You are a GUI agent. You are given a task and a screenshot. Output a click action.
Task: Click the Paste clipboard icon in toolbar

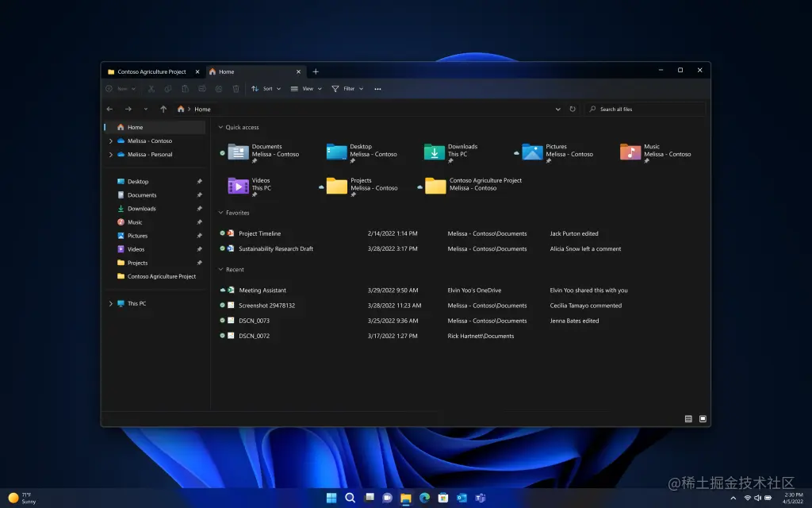(185, 89)
